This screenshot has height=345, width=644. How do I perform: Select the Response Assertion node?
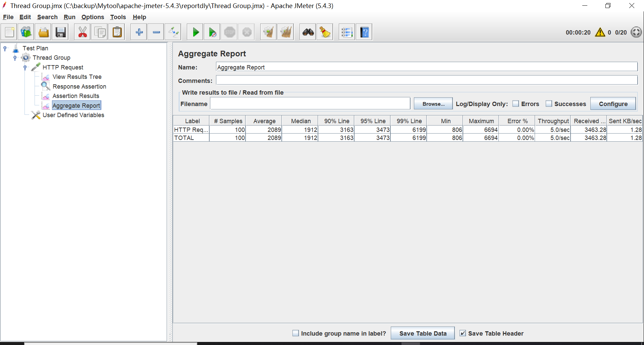(x=79, y=87)
